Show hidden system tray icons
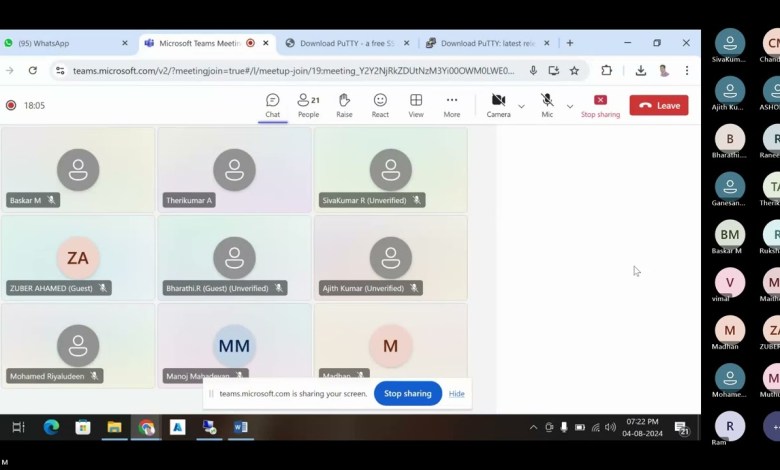The image size is (780, 470). point(533,427)
